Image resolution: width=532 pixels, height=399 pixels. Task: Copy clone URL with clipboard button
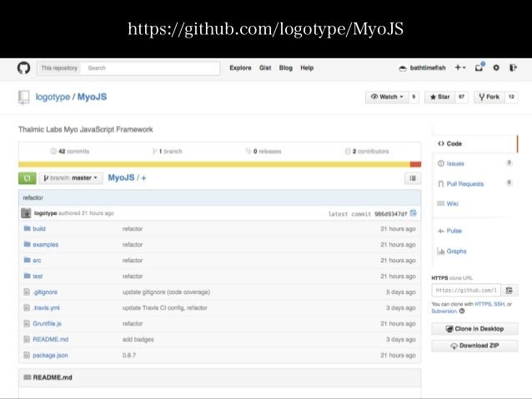coord(509,290)
